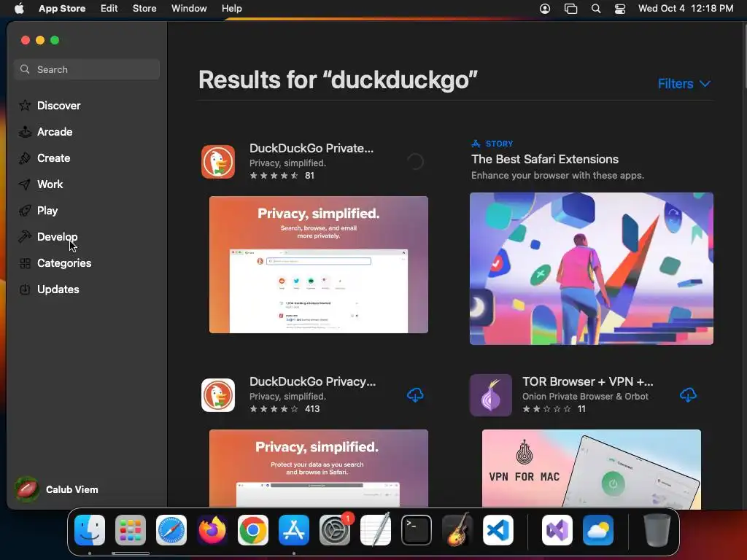747x560 pixels.
Task: Click the user account icon in menu bar
Action: 545,9
